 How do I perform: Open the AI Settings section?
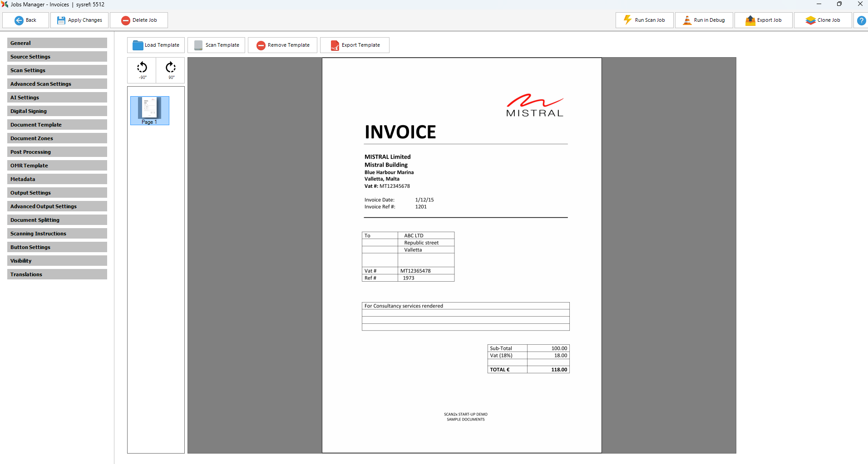pos(57,98)
